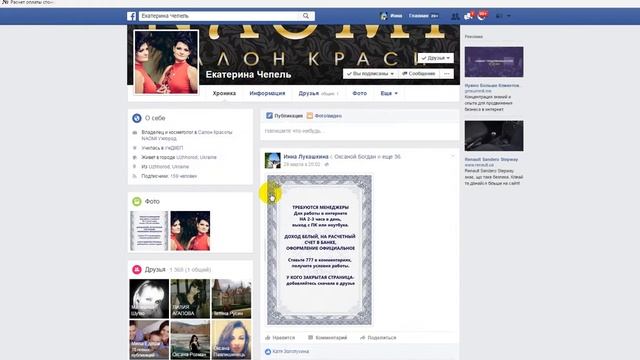Open friend Оксана Роман thumbnail
Viewport: 640px width, 360px height.
pyautogui.click(x=190, y=340)
